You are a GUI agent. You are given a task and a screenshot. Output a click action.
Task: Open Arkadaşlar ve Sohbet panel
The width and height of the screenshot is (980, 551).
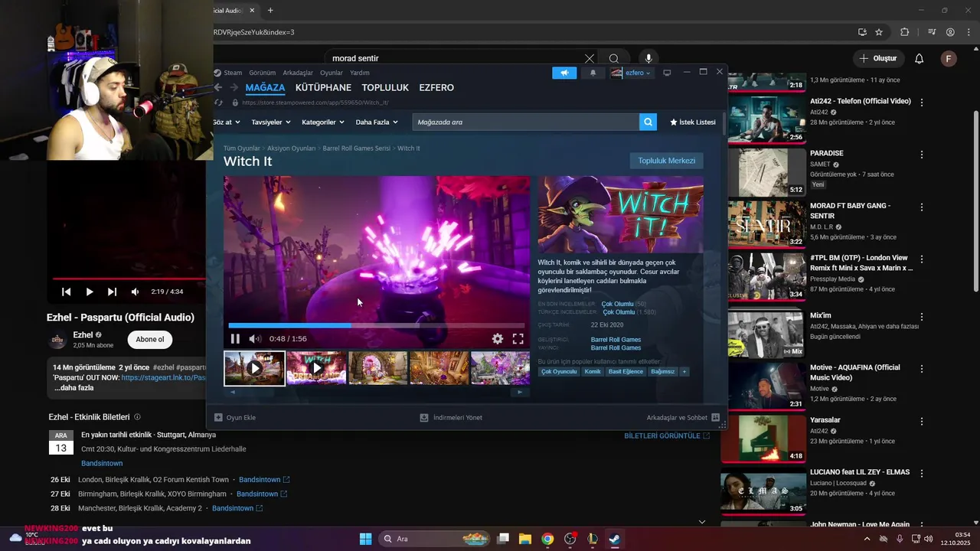(683, 418)
